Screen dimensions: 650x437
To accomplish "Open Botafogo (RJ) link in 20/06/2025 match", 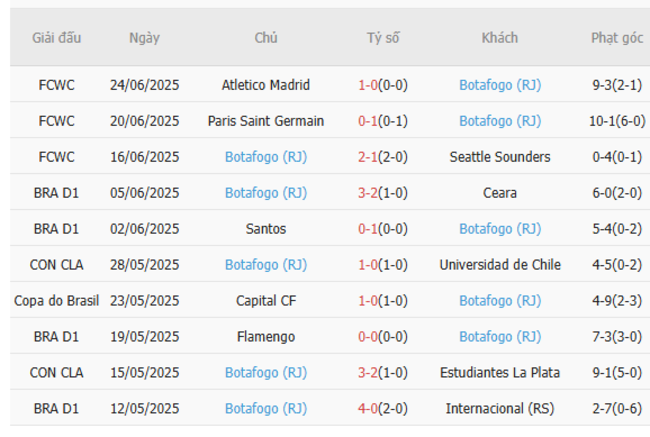I will [499, 121].
